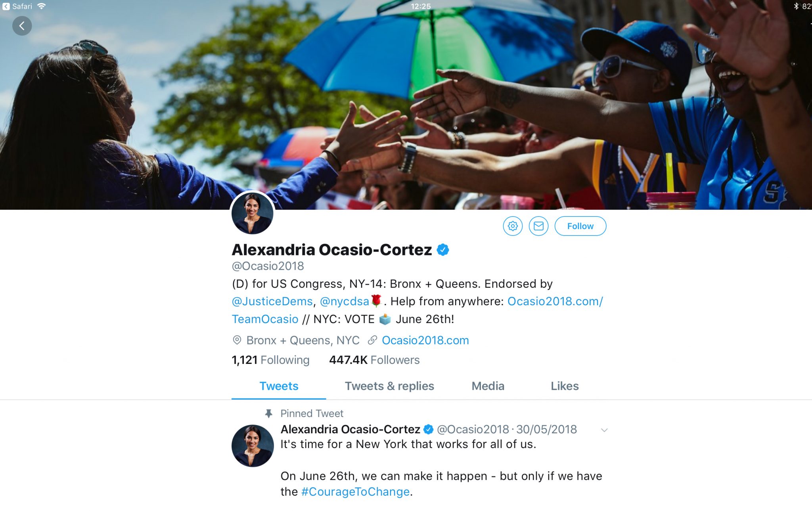The height and width of the screenshot is (511, 812).
Task: Select the Tweets tab
Action: [279, 386]
